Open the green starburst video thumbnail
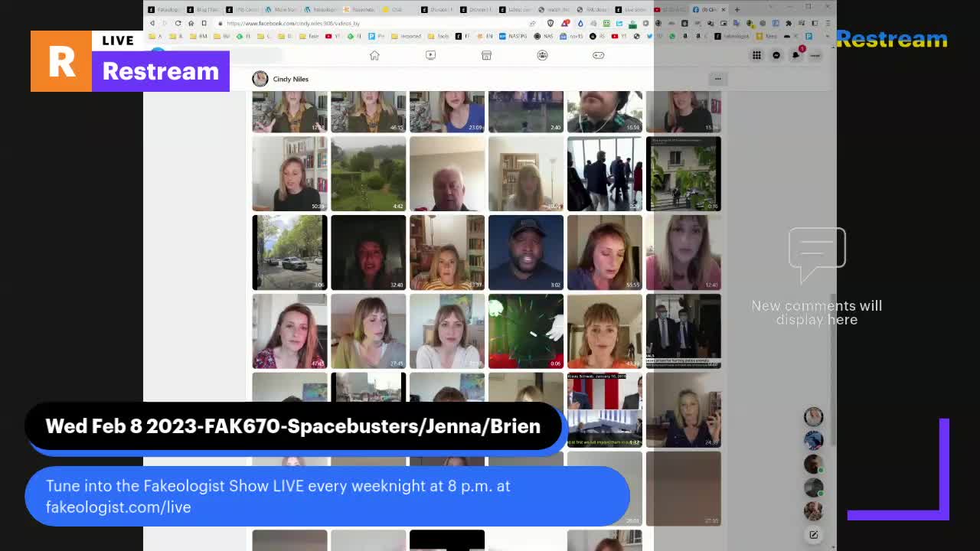 coord(526,331)
